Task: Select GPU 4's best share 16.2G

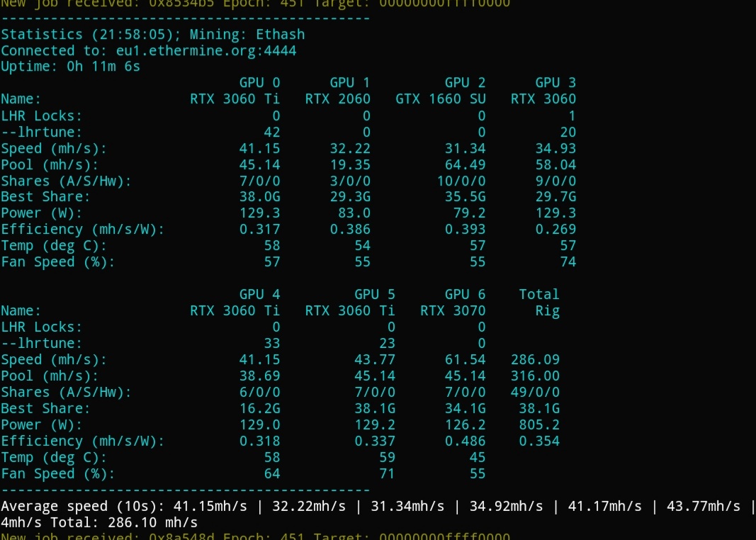Action: 259,408
